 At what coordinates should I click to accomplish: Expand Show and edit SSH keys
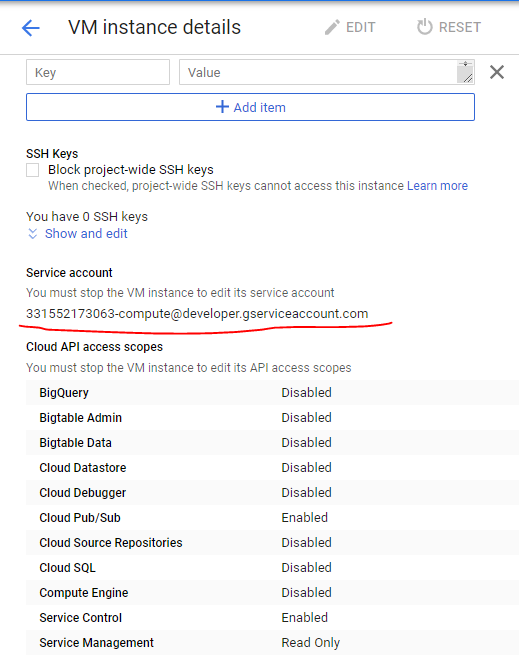tap(86, 234)
